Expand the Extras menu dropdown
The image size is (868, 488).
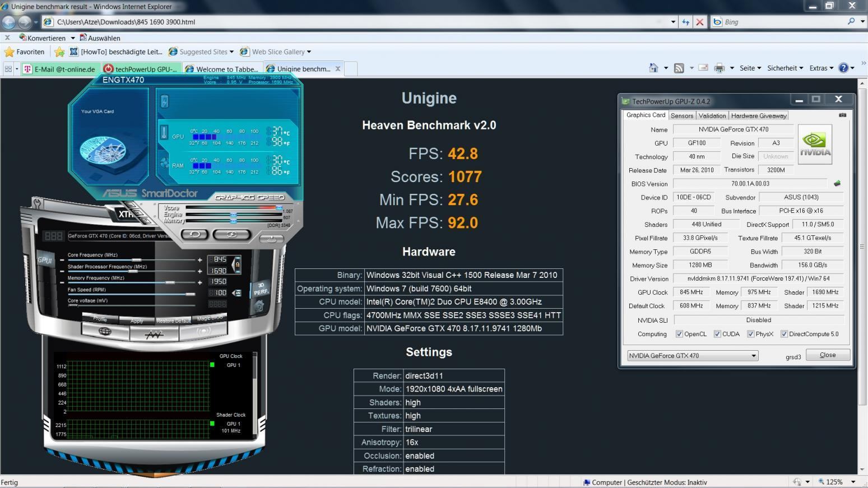click(x=821, y=68)
